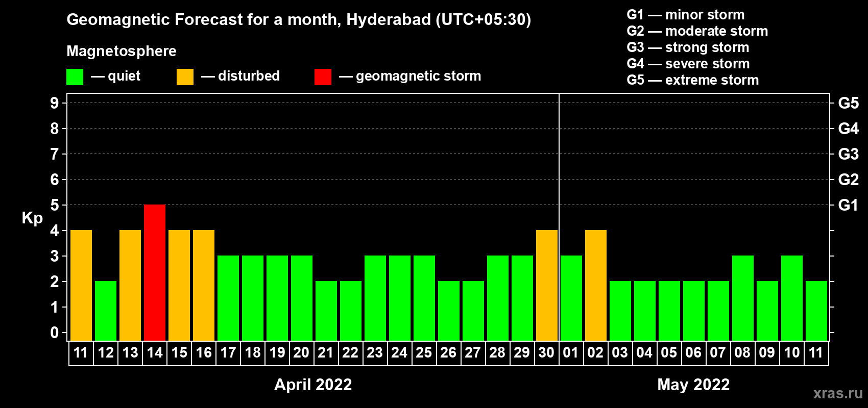Click the 'G1' right axis label

point(849,205)
